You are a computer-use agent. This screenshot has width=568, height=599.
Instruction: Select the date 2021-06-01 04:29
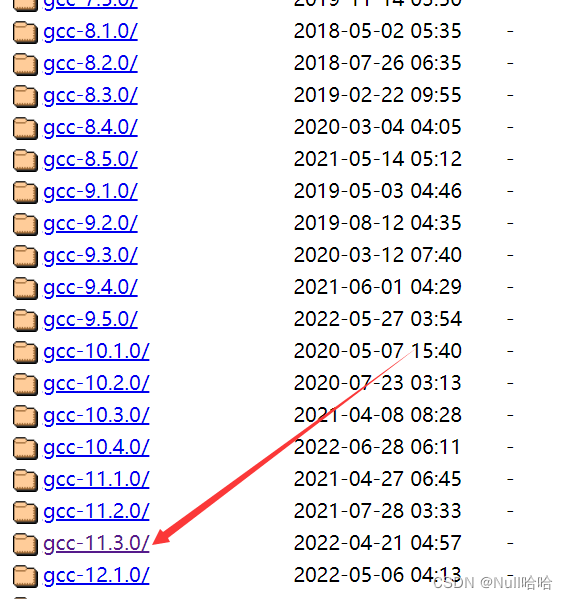(377, 287)
